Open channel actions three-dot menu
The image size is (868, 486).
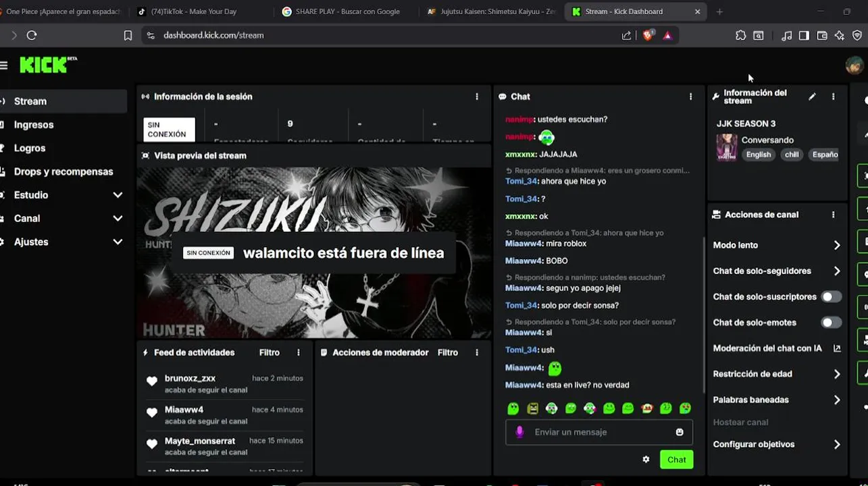pyautogui.click(x=833, y=215)
